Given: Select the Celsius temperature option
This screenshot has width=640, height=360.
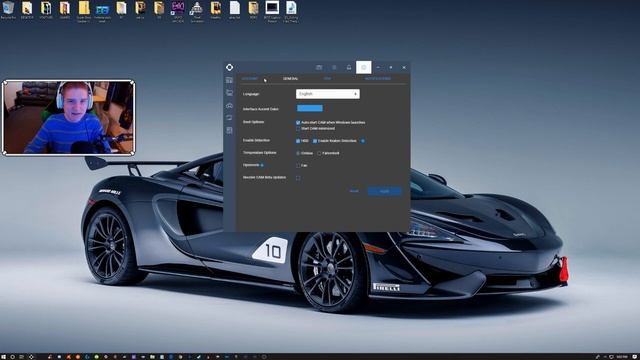Looking at the screenshot, I should click(298, 153).
